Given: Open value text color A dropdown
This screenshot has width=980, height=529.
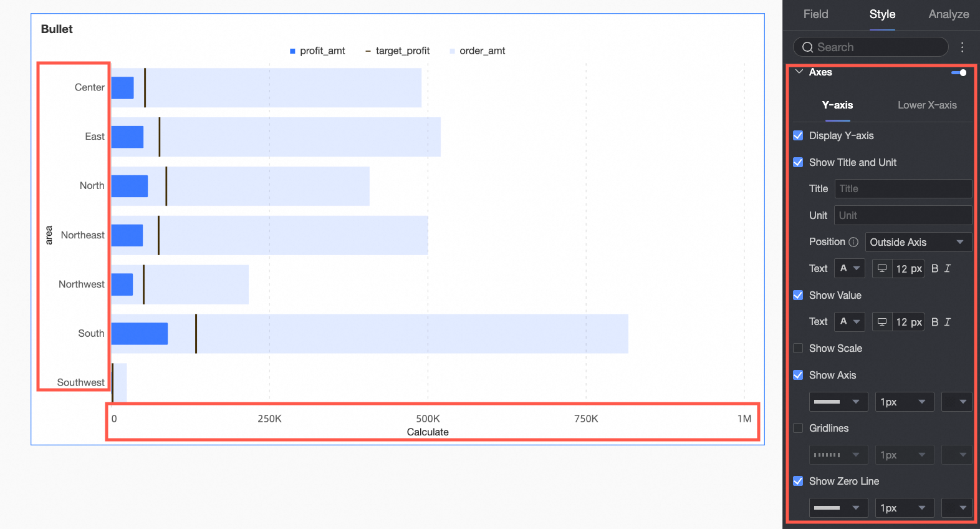Looking at the screenshot, I should (x=850, y=322).
